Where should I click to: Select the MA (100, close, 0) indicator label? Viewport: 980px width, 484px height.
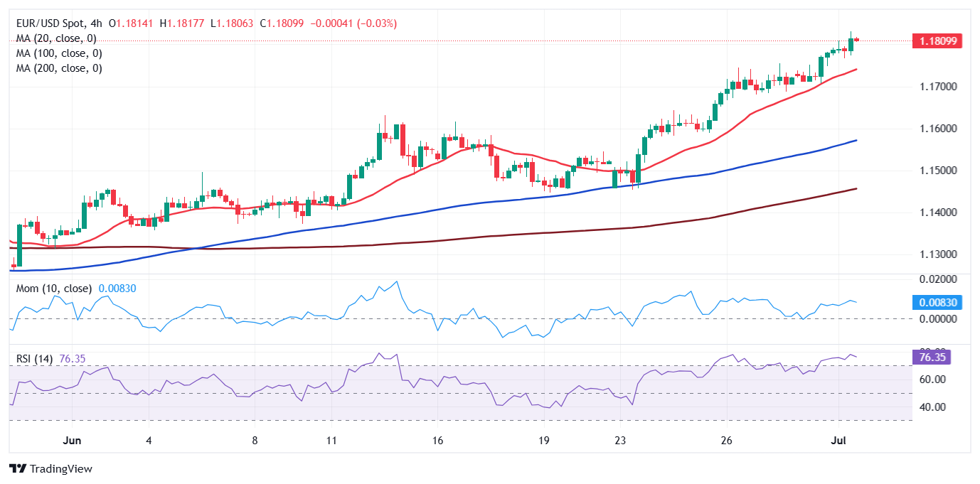(59, 53)
